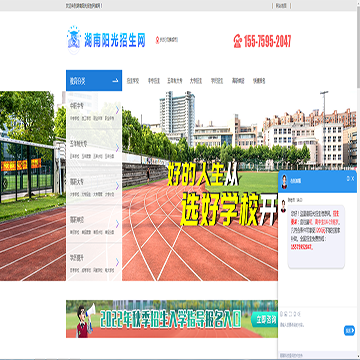Click the 立即咨询 button on enrollment banner

(264, 320)
